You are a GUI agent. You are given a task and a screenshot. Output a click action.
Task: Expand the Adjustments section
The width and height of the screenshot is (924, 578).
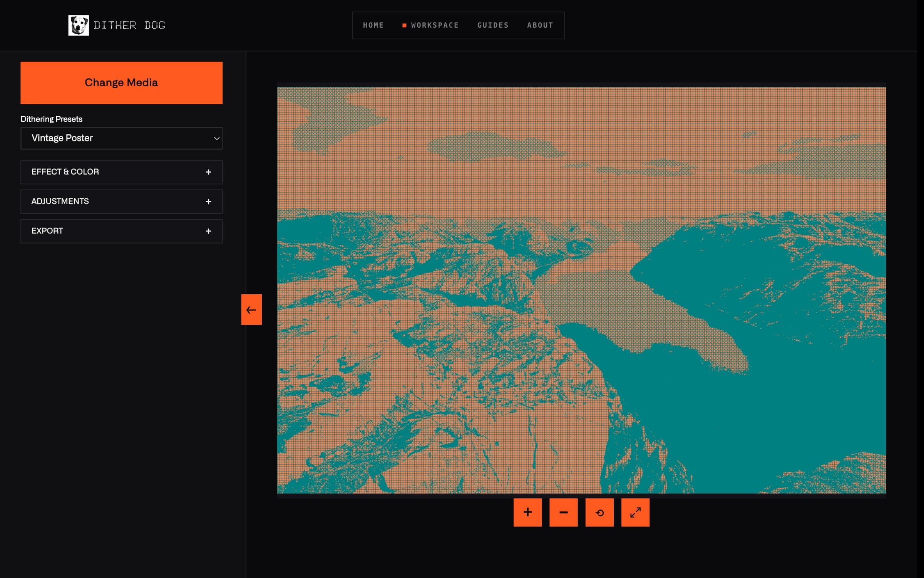coord(121,202)
